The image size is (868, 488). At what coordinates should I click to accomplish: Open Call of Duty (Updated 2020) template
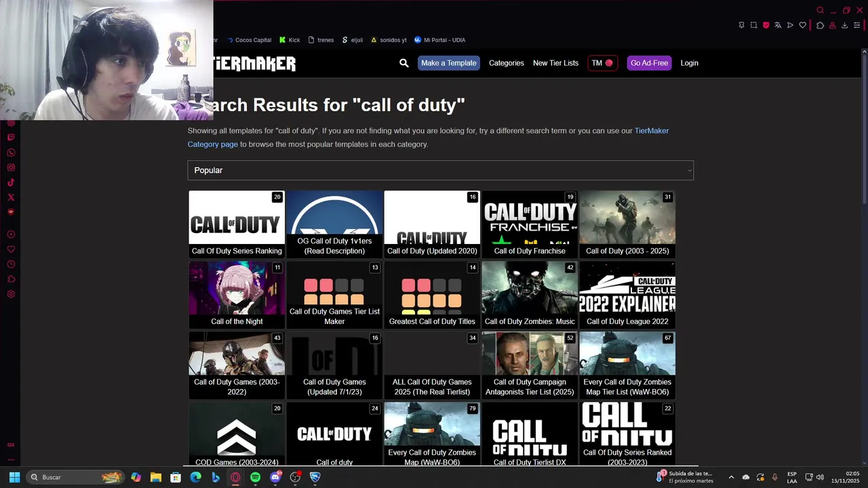(x=432, y=224)
